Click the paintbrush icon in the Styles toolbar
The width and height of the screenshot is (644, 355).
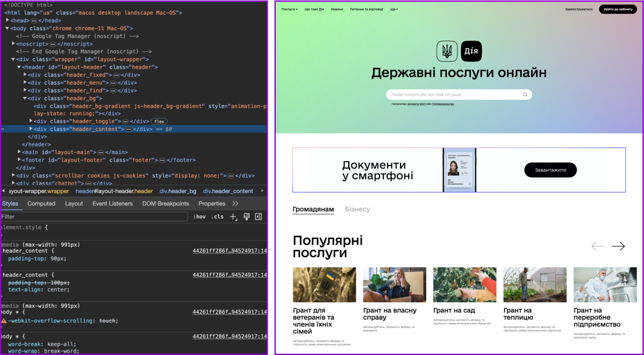[x=246, y=217]
